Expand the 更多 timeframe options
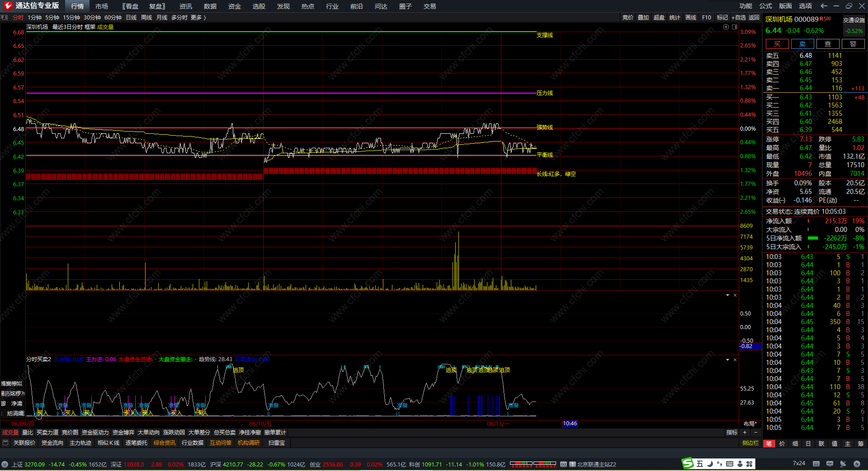Viewport: 868px width, 471px height. click(198, 17)
